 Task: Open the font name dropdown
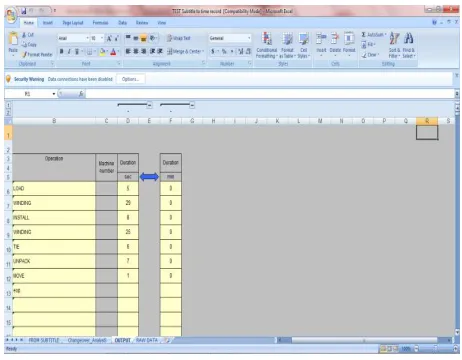click(x=88, y=38)
